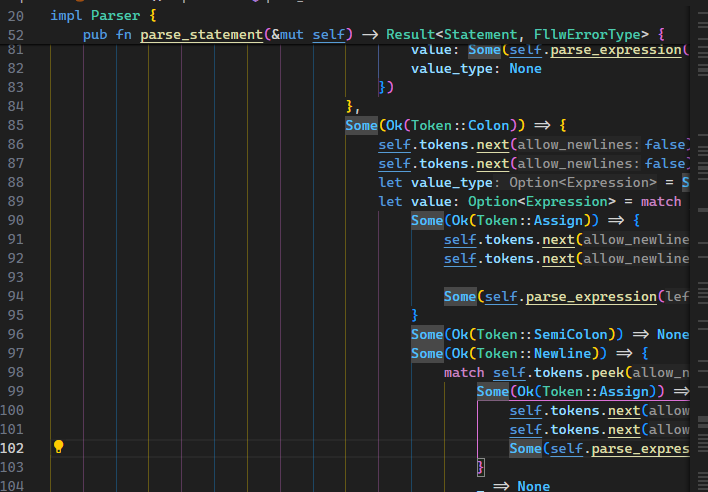Click 'parse_statement' function name in sticky header
The image size is (708, 492).
202,35
